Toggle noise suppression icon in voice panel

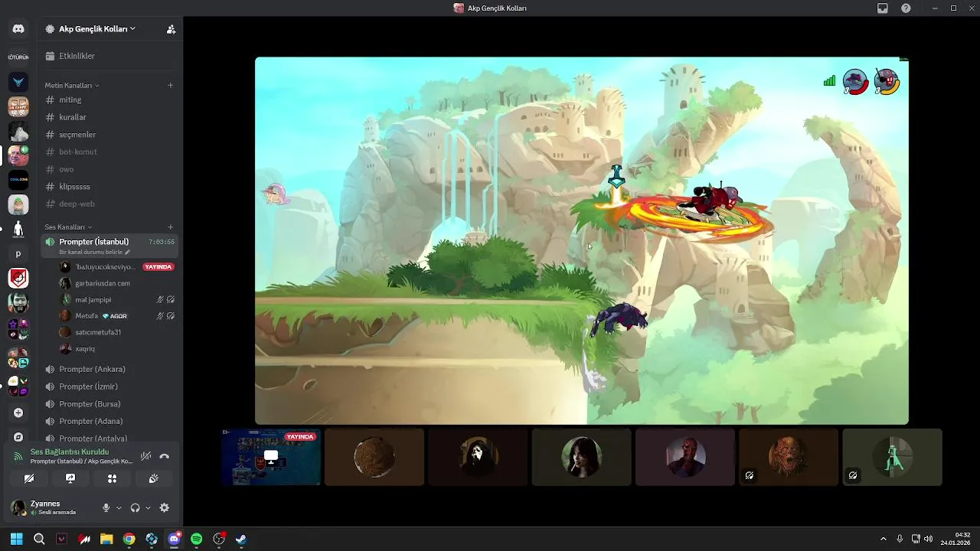coord(145,456)
